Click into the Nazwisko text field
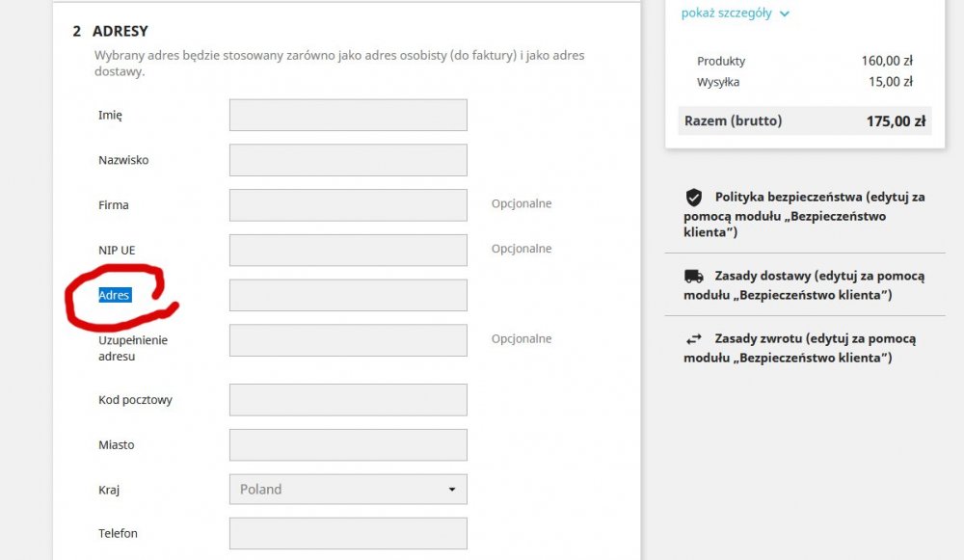The width and height of the screenshot is (964, 560). click(347, 160)
